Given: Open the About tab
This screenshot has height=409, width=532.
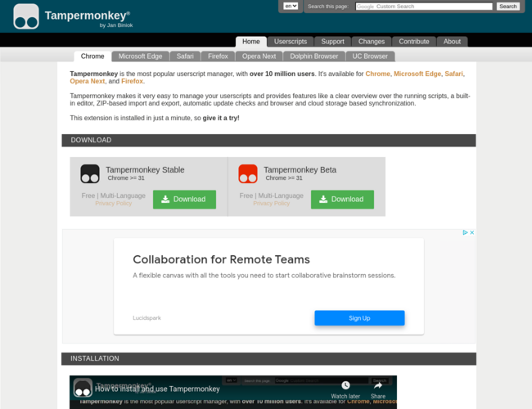Looking at the screenshot, I should coord(452,42).
